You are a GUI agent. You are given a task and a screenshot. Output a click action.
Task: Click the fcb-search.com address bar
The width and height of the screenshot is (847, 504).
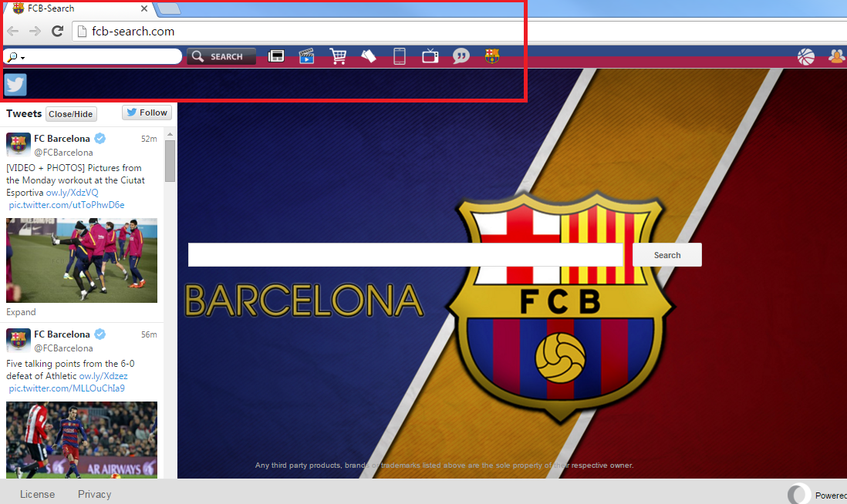click(x=459, y=32)
